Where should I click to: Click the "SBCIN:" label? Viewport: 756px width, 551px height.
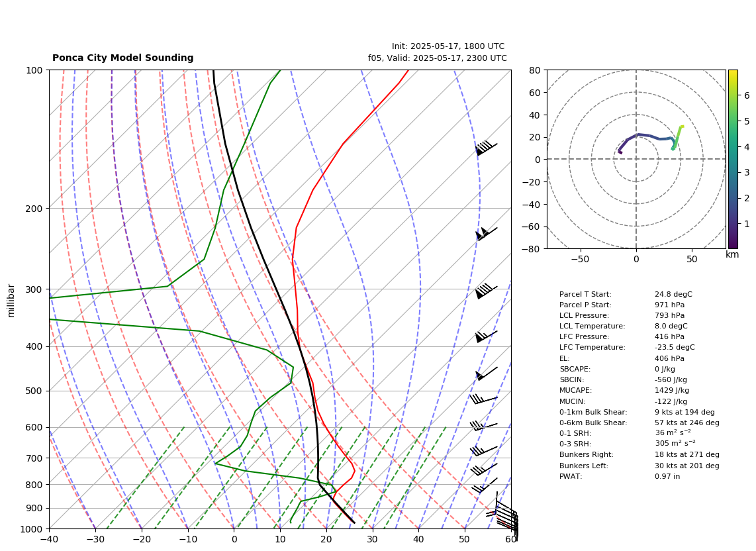[571, 379]
